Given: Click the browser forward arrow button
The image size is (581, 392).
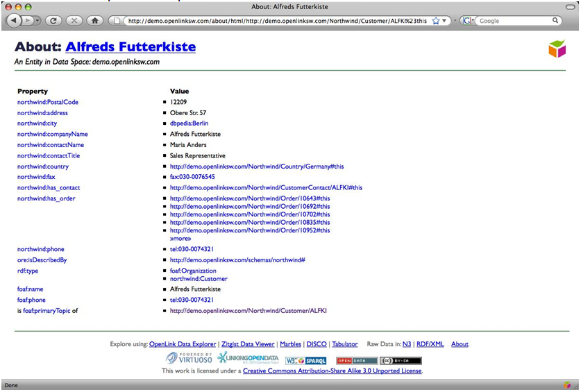Looking at the screenshot, I should coord(28,20).
